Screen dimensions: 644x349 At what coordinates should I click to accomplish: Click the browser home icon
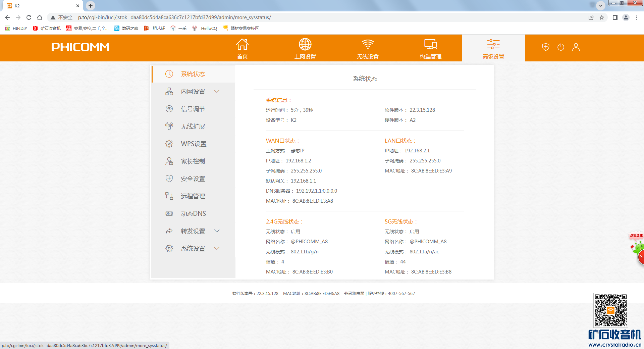(40, 17)
